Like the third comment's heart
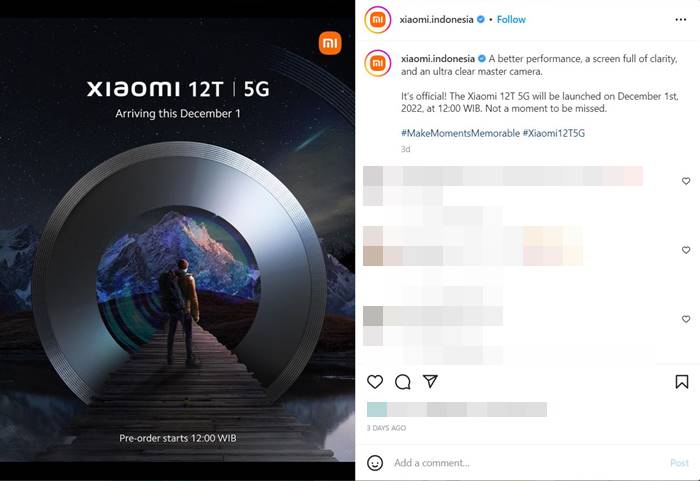 point(686,319)
